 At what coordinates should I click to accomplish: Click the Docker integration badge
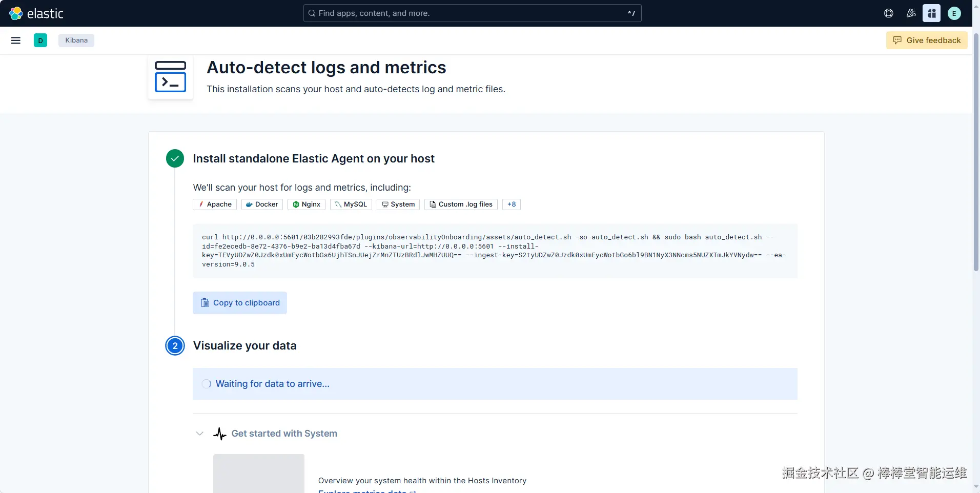(262, 204)
